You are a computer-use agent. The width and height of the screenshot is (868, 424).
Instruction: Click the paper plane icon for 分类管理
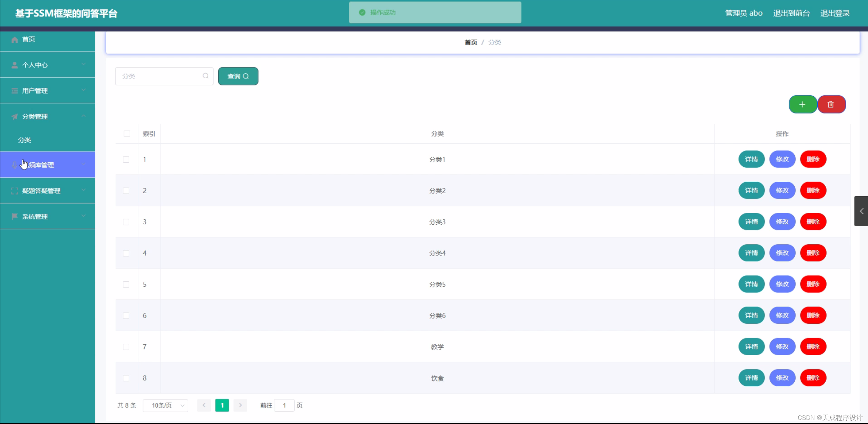(15, 117)
